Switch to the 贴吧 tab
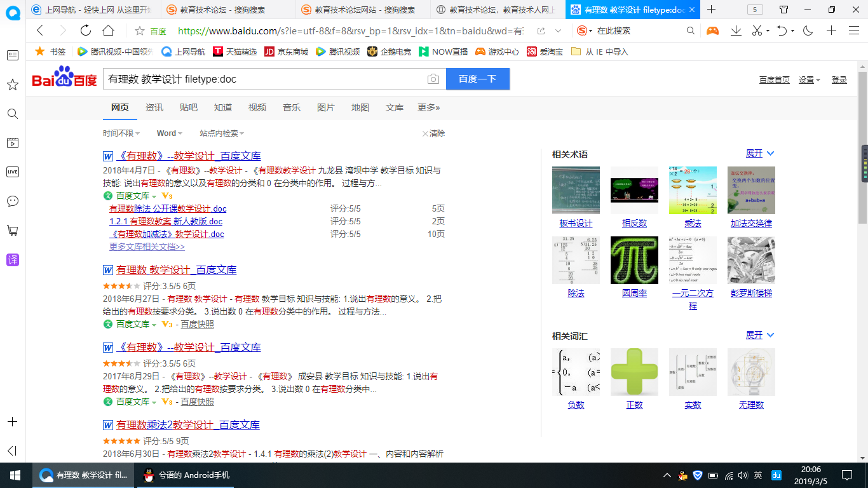868x488 pixels. (189, 107)
